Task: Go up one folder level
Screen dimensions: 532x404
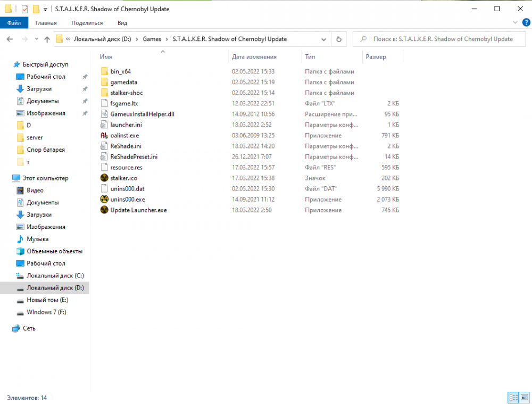Action: point(47,39)
